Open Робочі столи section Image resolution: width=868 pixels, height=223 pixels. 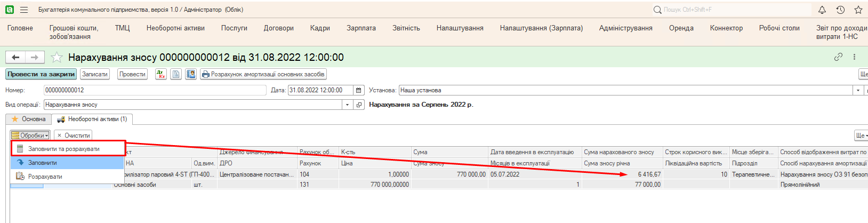click(x=779, y=28)
